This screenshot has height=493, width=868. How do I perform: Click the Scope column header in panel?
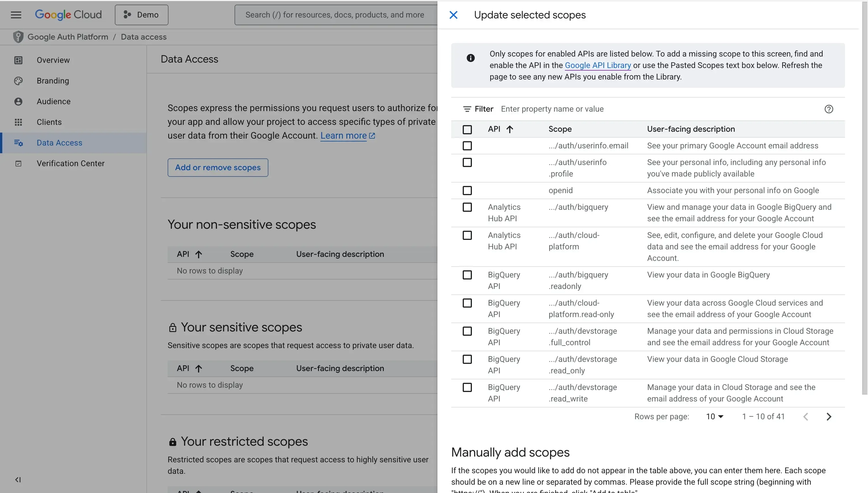pyautogui.click(x=560, y=129)
